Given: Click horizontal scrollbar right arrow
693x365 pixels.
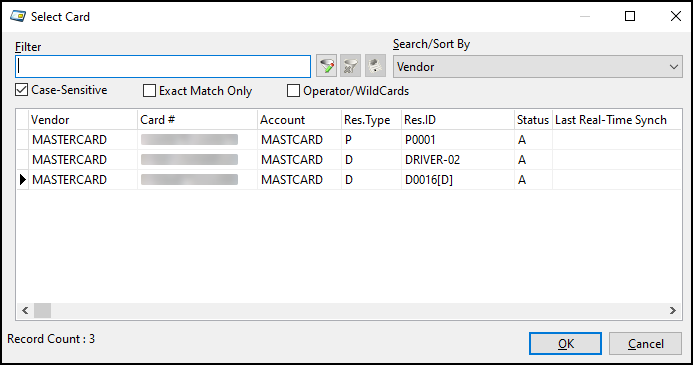Looking at the screenshot, I should pyautogui.click(x=673, y=311).
